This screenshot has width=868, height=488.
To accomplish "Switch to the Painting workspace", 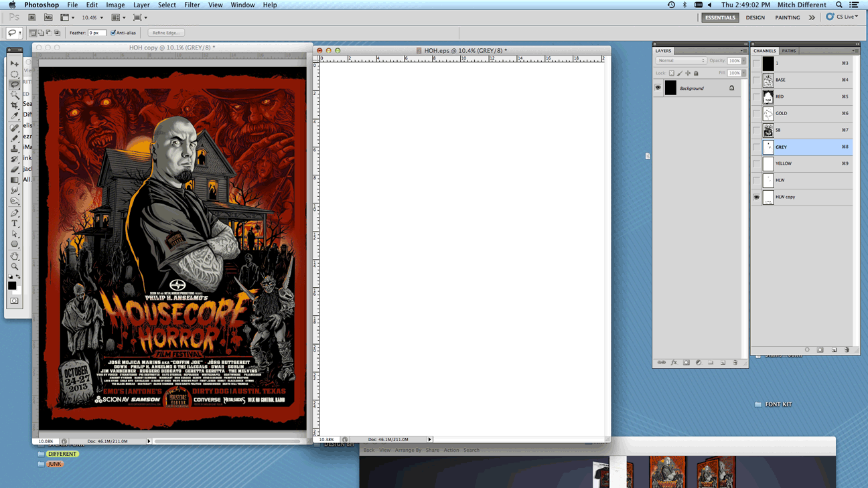I will point(788,17).
